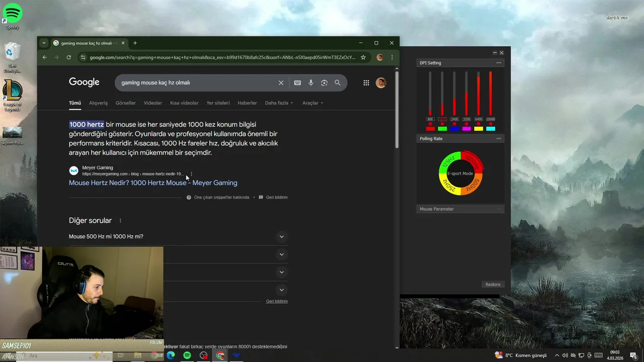Select the Tümü results tab
Screen dimensions: 644x362
75,103
